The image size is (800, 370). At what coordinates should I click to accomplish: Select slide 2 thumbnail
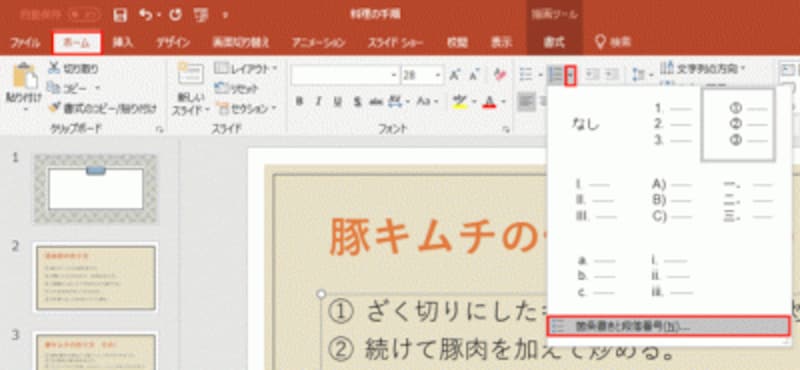point(95,277)
